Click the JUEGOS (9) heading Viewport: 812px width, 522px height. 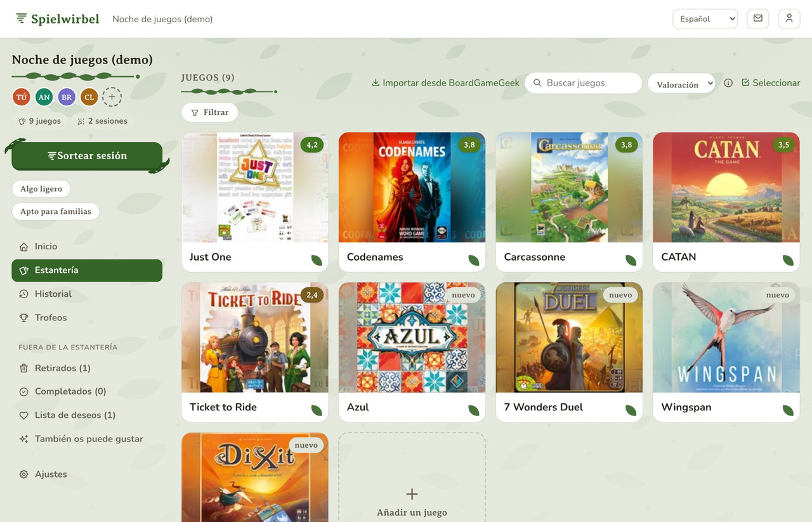tap(208, 77)
